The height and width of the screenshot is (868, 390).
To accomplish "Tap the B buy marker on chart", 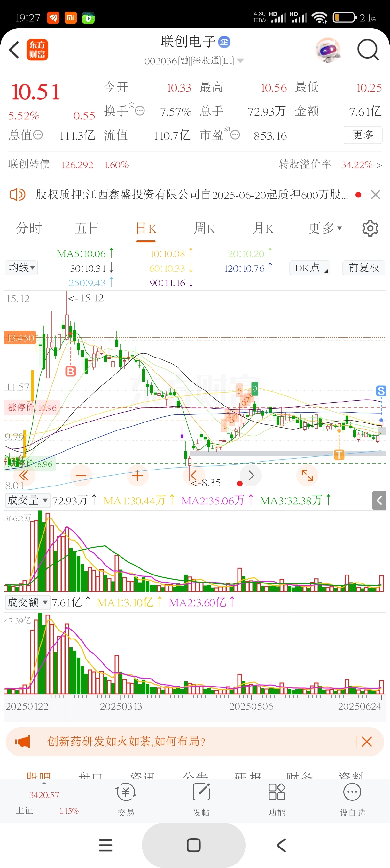I will click(x=70, y=371).
